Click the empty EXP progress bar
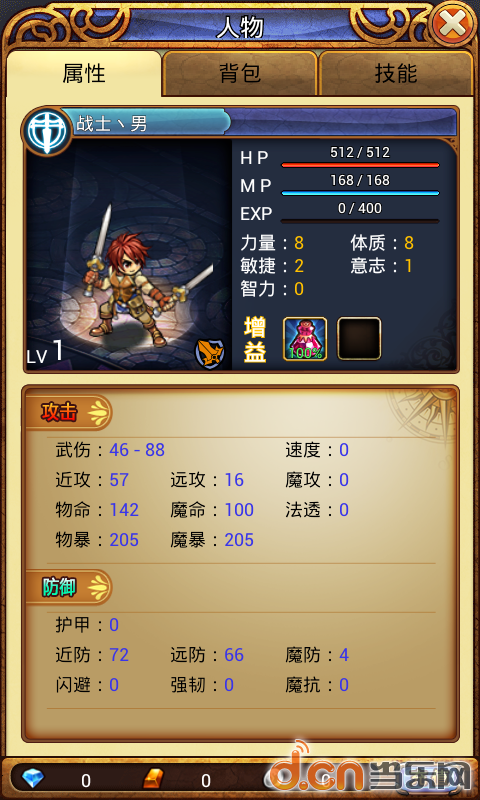 click(x=360, y=221)
